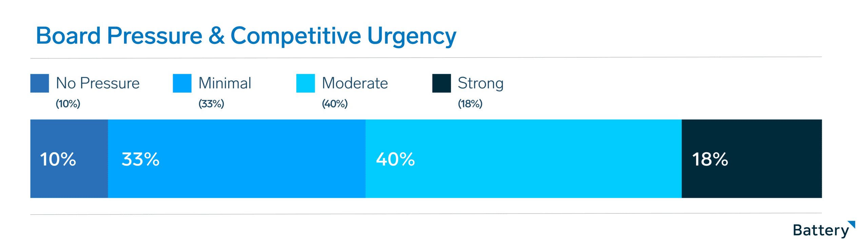Click the No Pressure legend color swatch

click(x=39, y=83)
